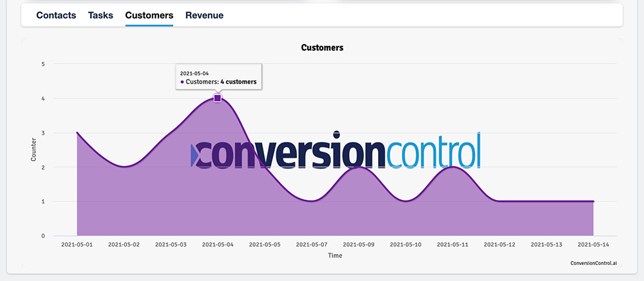Click the 'Counter' y-axis title
644x281 pixels.
click(34, 149)
